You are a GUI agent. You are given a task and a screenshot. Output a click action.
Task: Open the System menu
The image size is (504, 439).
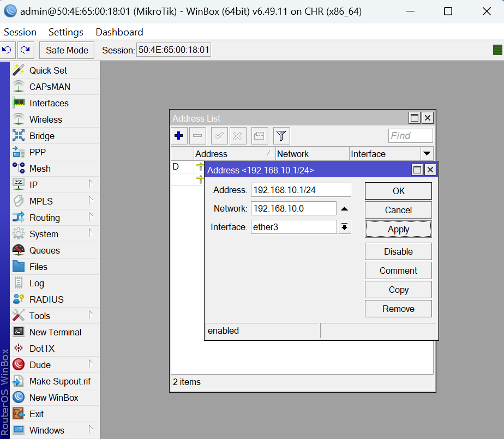[x=55, y=234]
